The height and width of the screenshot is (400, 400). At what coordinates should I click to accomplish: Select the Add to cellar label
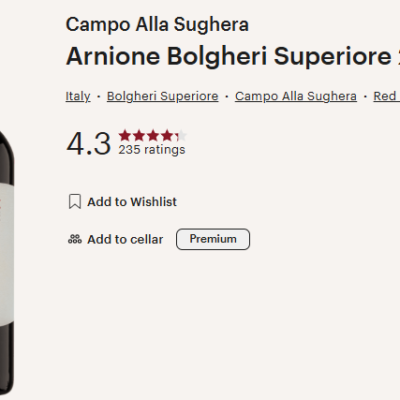pos(125,239)
